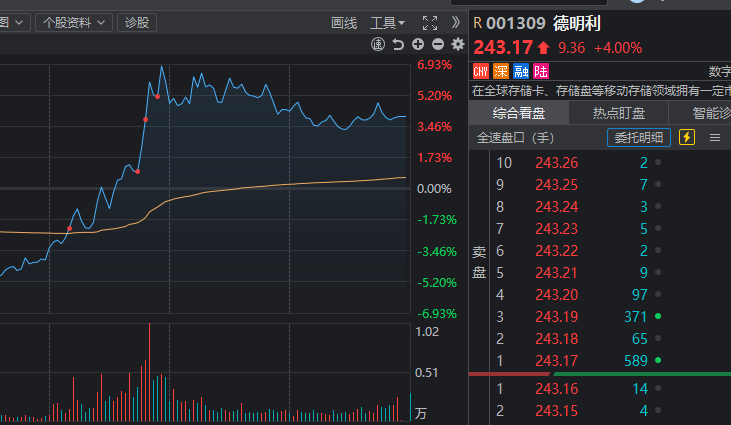
Task: Click sell level 9 price 243.25
Action: click(x=557, y=185)
